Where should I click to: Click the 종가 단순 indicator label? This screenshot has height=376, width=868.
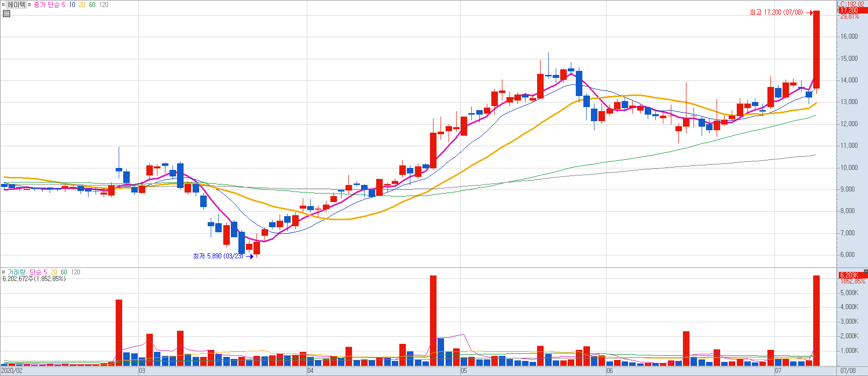coord(46,5)
